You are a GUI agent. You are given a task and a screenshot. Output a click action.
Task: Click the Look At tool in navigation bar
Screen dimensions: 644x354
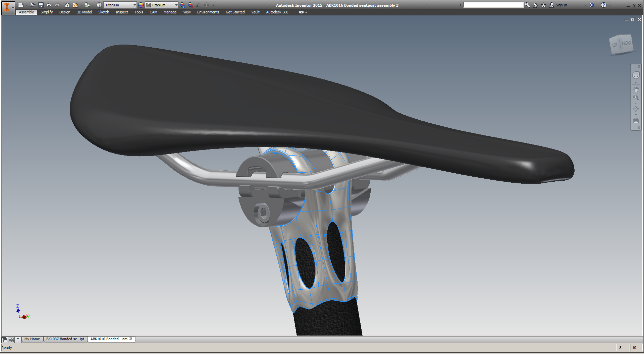636,121
